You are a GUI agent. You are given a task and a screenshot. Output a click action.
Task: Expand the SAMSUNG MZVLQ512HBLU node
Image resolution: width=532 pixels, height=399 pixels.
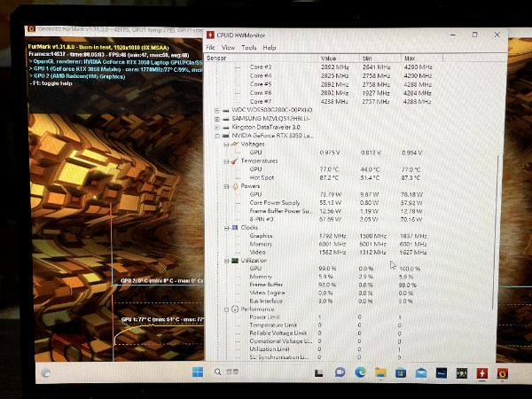pos(217,119)
